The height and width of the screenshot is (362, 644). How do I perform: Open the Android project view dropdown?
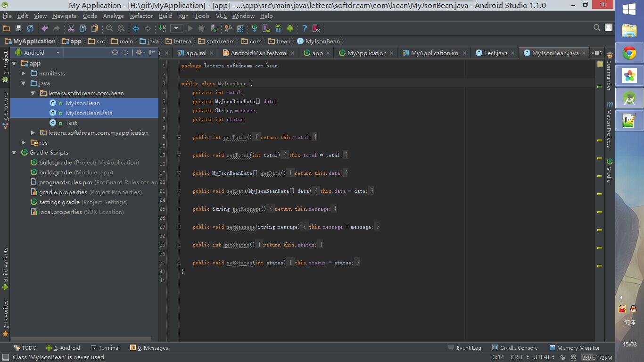click(x=37, y=52)
